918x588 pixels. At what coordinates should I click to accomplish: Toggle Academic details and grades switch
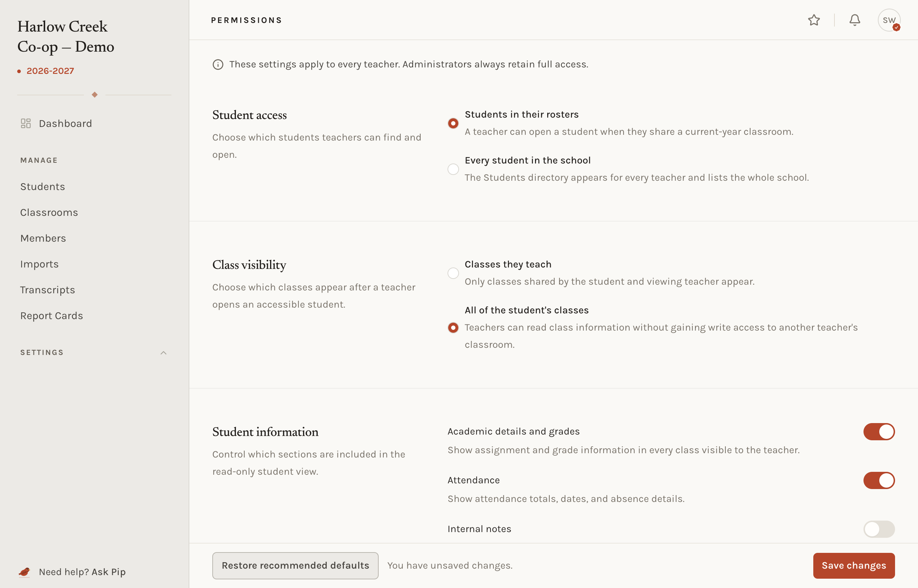click(879, 431)
